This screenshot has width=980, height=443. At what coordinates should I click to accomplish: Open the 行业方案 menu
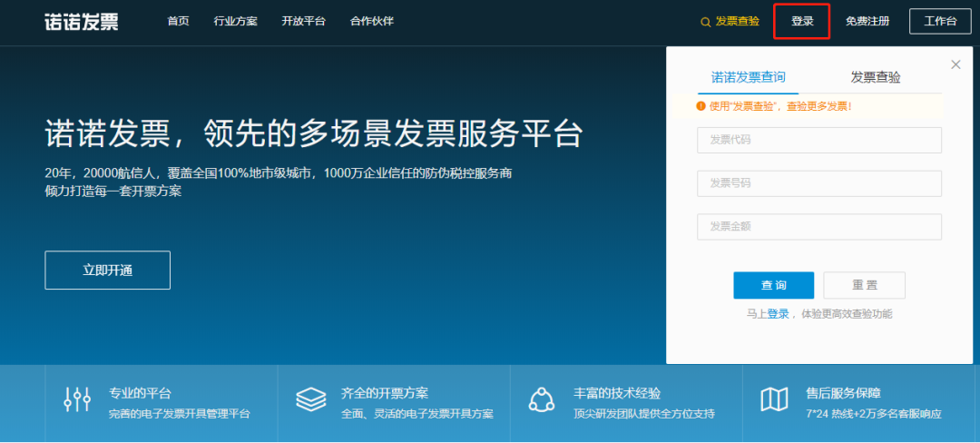236,21
